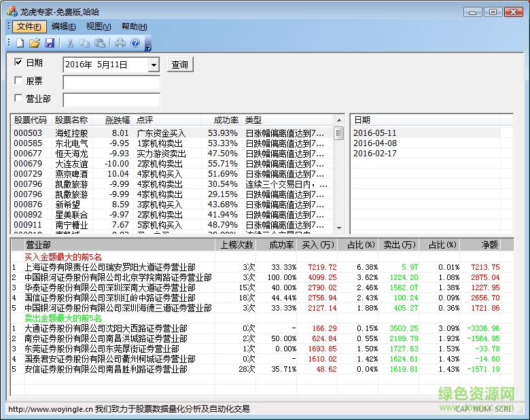This screenshot has height=420, width=530.
Task: Click the New document toolbar icon
Action: (20, 43)
